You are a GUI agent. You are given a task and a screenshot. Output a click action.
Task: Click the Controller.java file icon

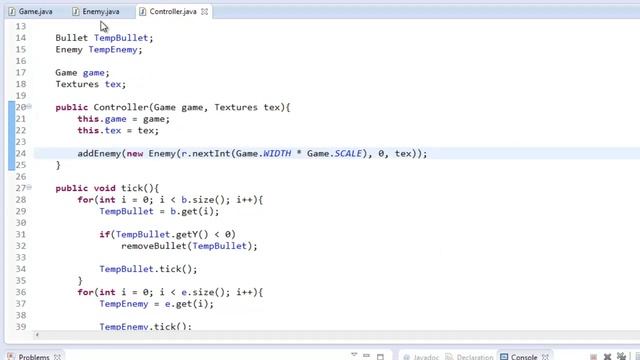click(x=142, y=11)
